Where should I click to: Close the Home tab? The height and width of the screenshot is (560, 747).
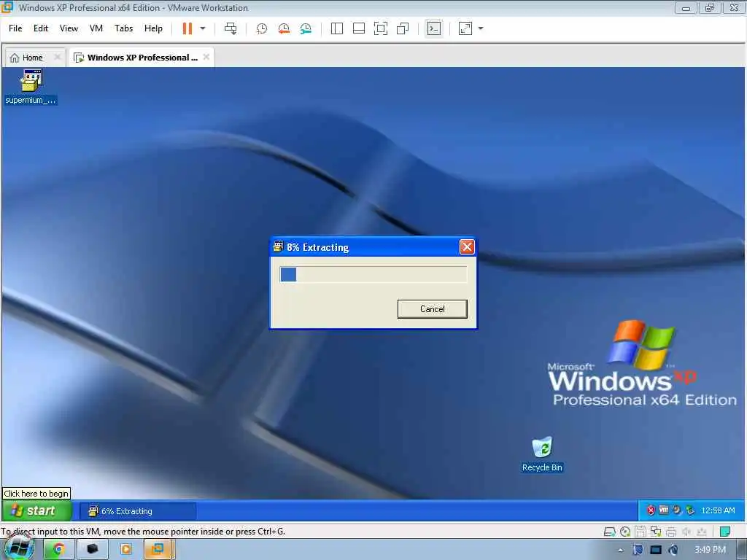[57, 57]
